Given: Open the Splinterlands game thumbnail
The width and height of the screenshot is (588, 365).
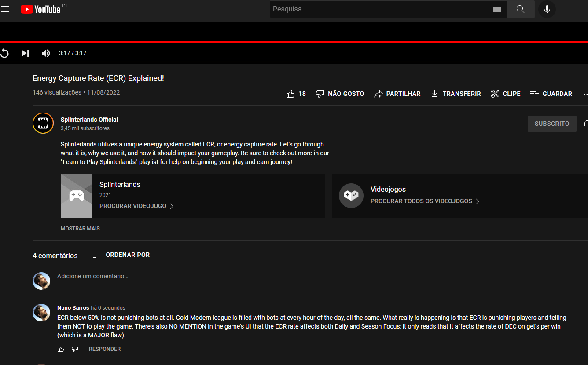Looking at the screenshot, I should click(x=77, y=196).
